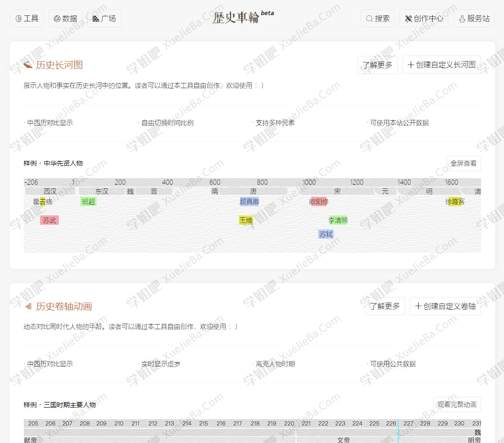
Task: Click the 歷史車輪 beta site logo
Action: [x=243, y=17]
